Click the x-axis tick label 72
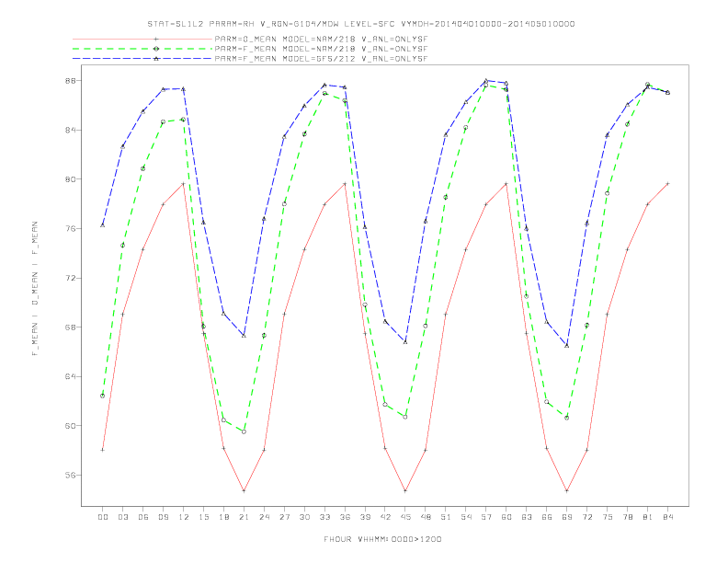Viewport: 728px width, 563px height. (587, 517)
